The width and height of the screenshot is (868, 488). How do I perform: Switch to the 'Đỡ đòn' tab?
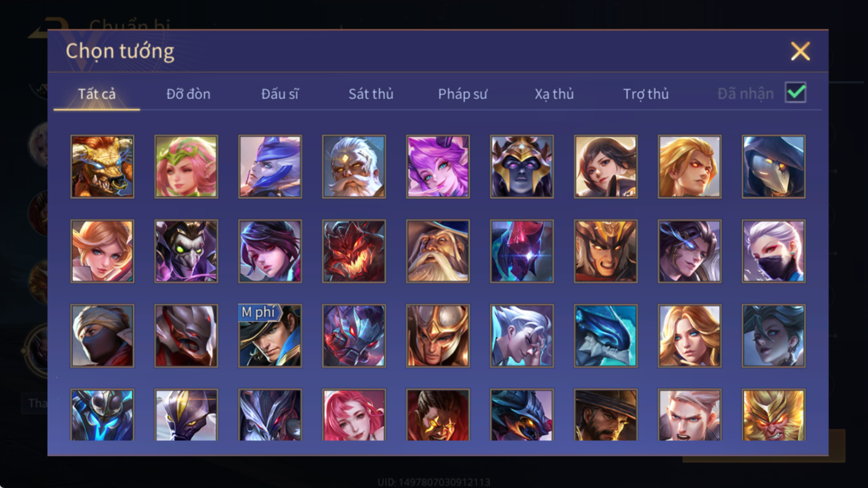coord(188,94)
